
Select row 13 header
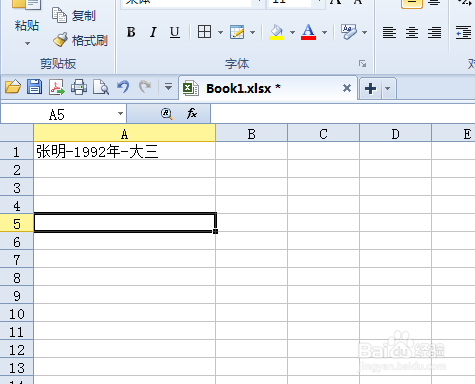point(17,367)
